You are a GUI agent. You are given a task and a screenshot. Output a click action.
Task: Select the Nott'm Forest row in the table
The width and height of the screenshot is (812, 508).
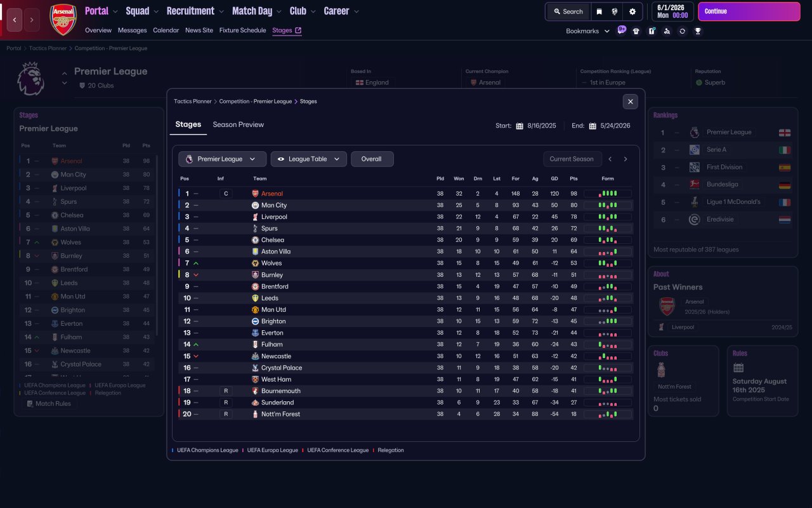(x=406, y=414)
